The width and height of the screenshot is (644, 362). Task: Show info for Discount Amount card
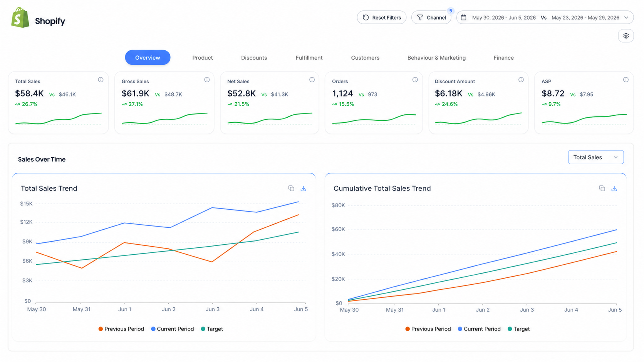[521, 80]
